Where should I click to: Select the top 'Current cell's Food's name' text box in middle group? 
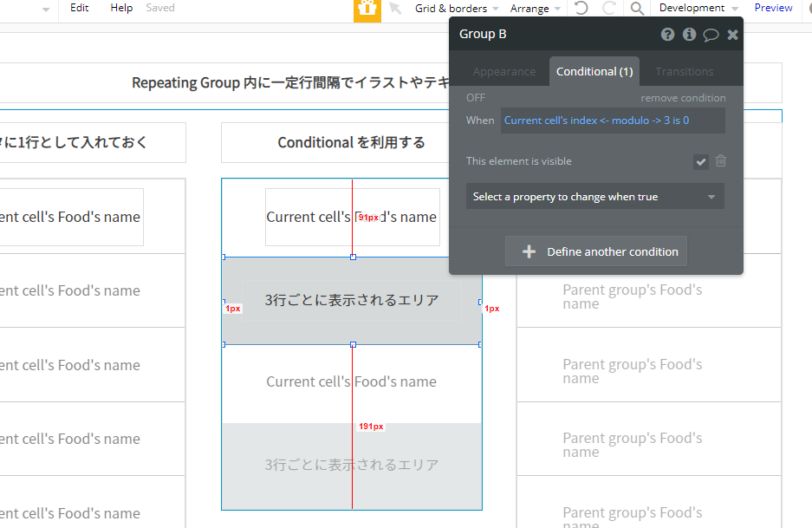(352, 217)
